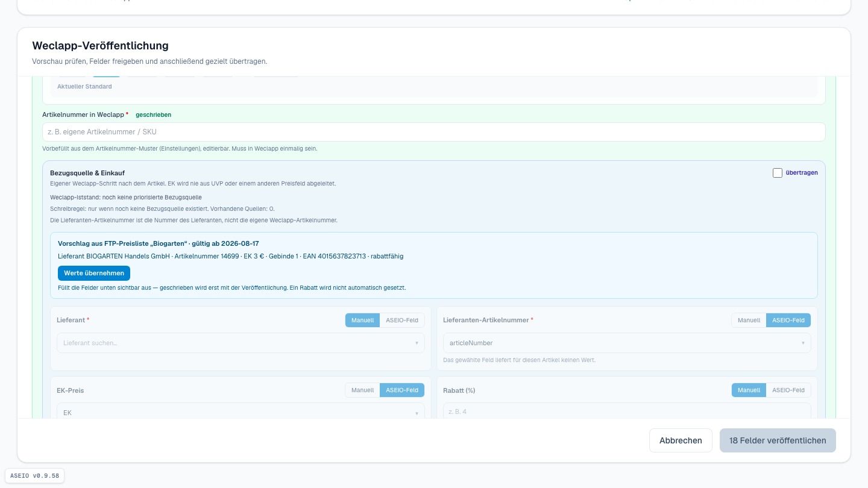
Task: Click the "Aktueller Standard" label
Action: click(84, 87)
